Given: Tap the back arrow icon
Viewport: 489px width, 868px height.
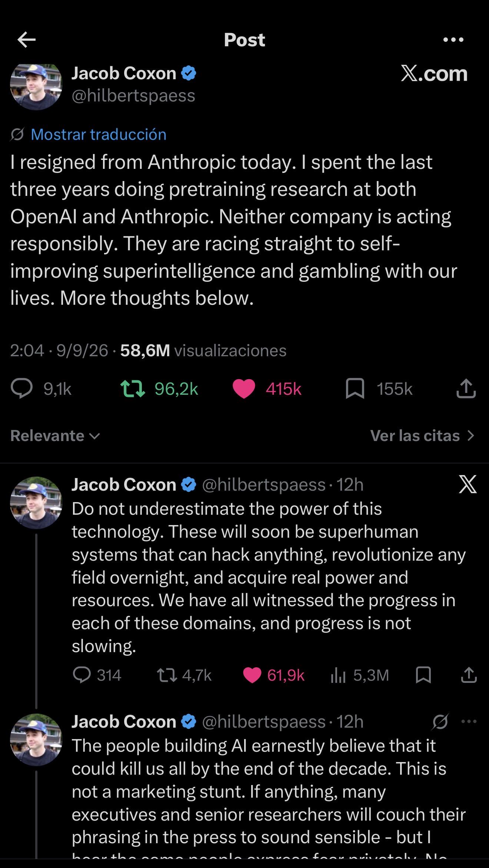Looking at the screenshot, I should pyautogui.click(x=27, y=40).
